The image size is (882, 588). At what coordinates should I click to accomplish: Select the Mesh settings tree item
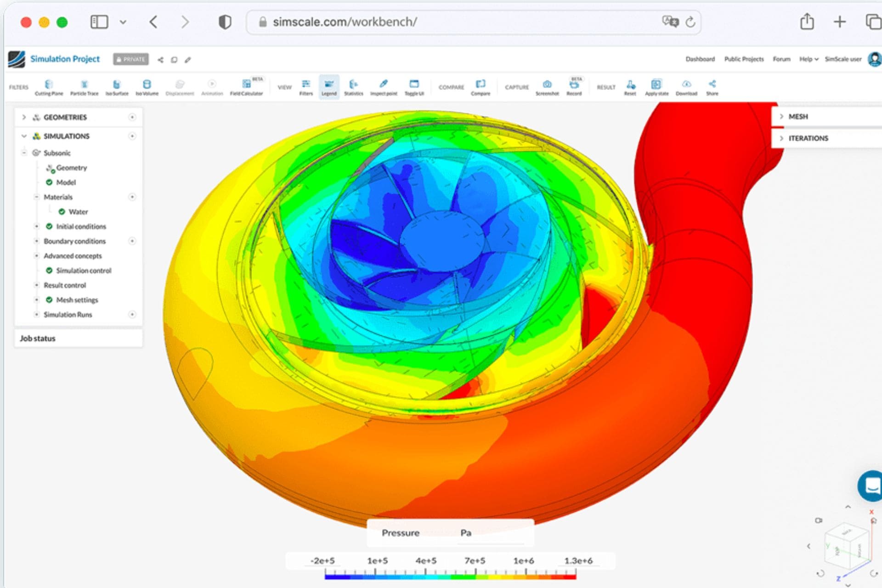click(x=77, y=300)
